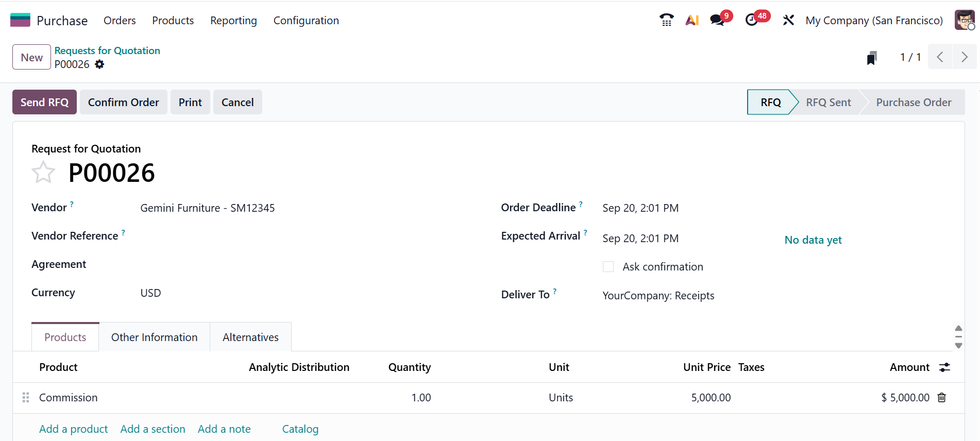Click the Send RFQ button
The height and width of the screenshot is (441, 980).
pyautogui.click(x=44, y=102)
